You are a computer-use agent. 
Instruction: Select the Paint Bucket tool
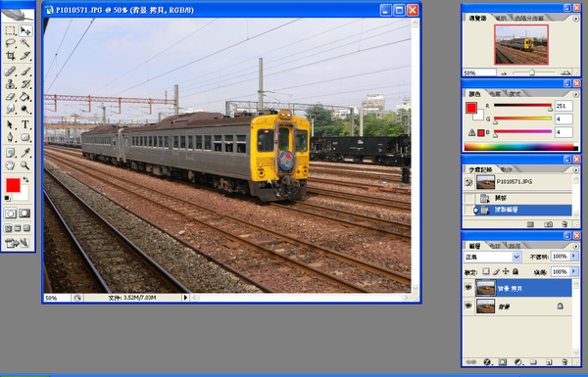[x=25, y=97]
